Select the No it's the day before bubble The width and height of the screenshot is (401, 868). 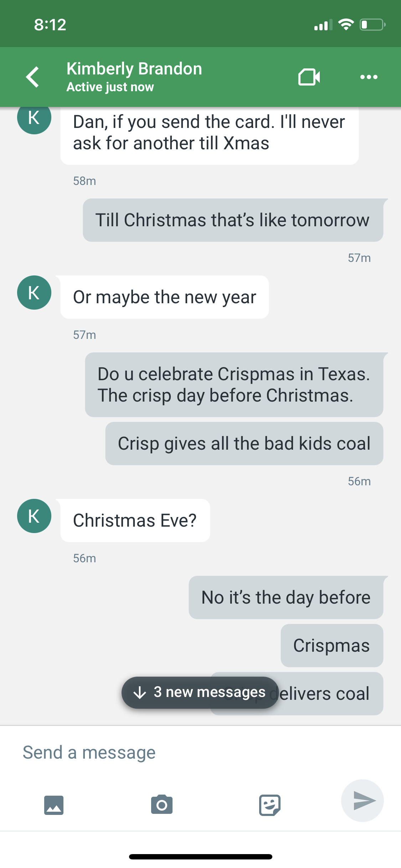286,597
